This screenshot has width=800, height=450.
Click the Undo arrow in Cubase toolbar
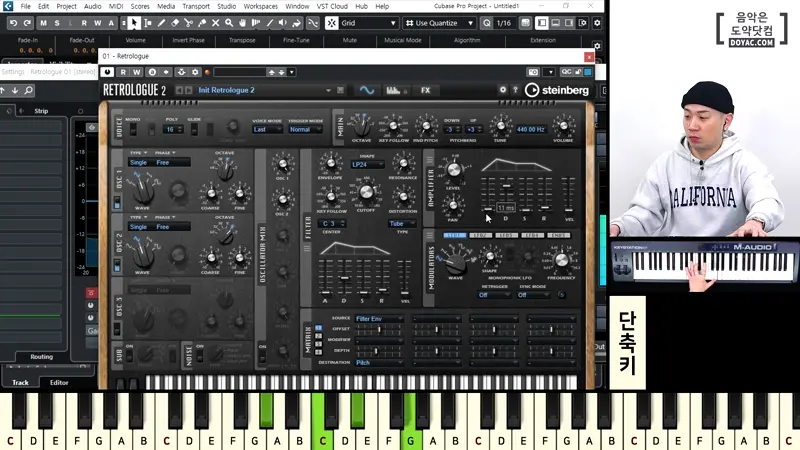[14, 23]
